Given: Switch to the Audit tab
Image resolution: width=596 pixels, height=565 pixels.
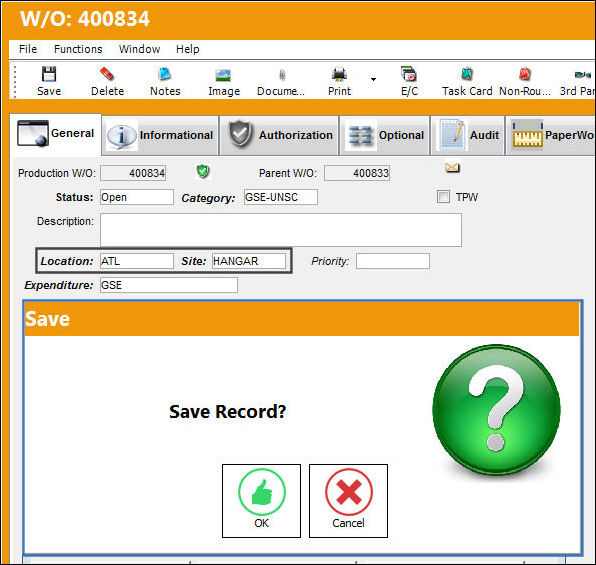Looking at the screenshot, I should (468, 135).
